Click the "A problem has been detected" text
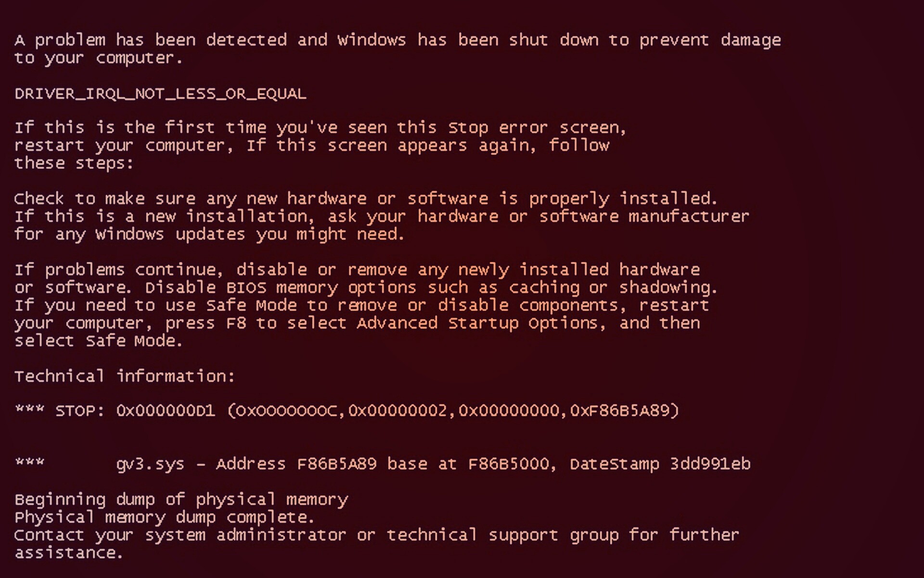 pos(150,40)
